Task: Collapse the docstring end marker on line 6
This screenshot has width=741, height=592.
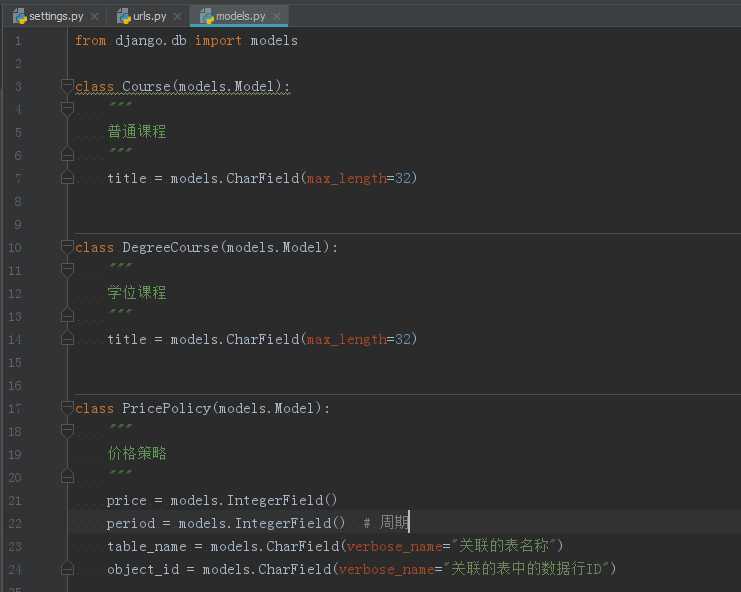Action: coord(67,154)
